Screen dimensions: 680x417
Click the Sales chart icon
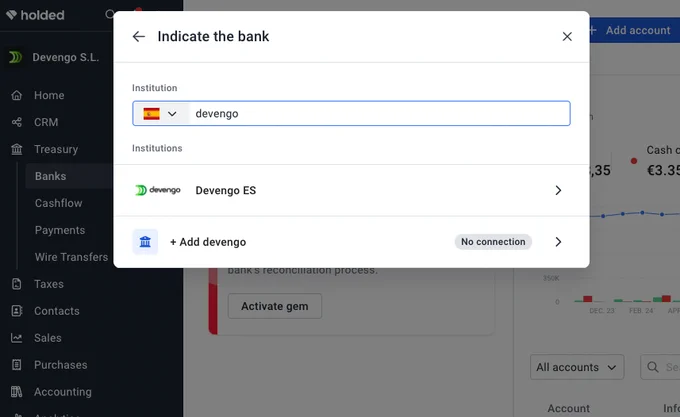16,338
